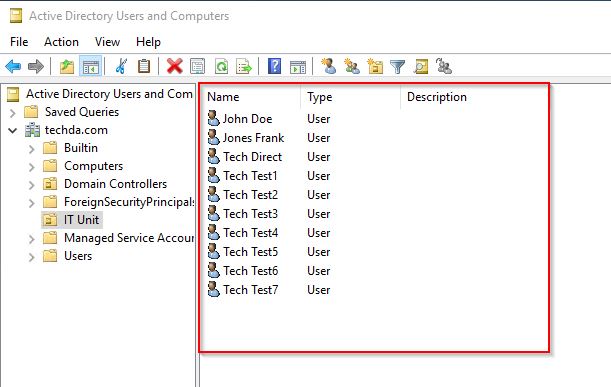
Task: Select the Tech Test3 user
Action: (x=251, y=214)
